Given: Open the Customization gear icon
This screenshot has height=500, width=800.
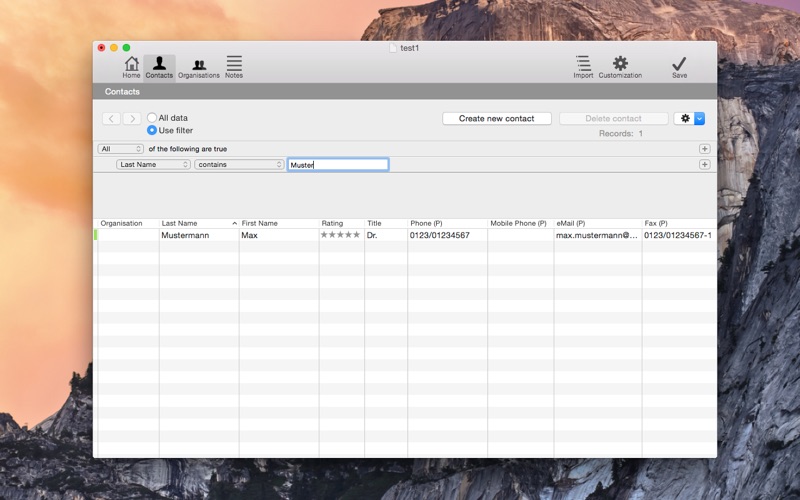Looking at the screenshot, I should click(620, 67).
